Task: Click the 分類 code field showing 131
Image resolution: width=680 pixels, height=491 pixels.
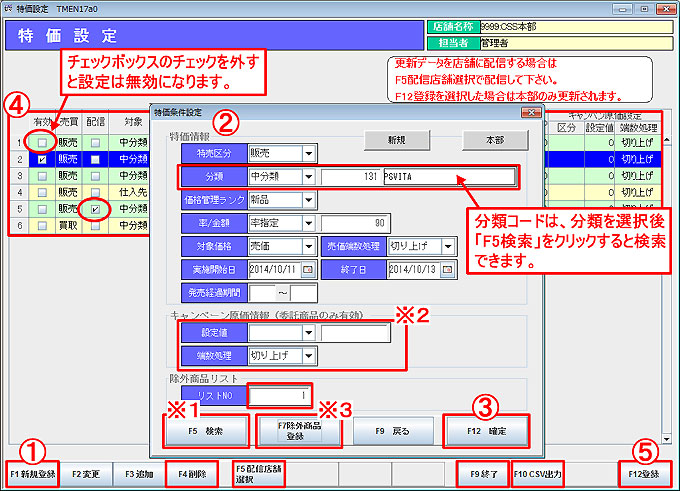Action: pyautogui.click(x=350, y=177)
